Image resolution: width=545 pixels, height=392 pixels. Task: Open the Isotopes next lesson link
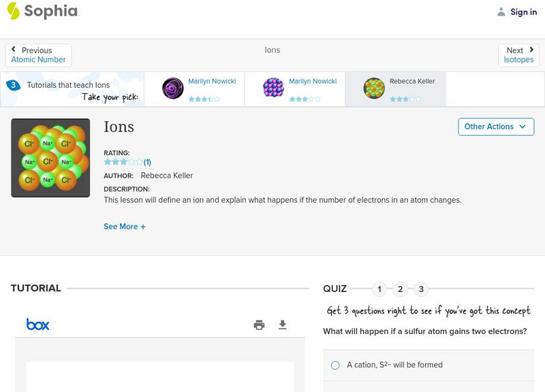[x=518, y=60]
